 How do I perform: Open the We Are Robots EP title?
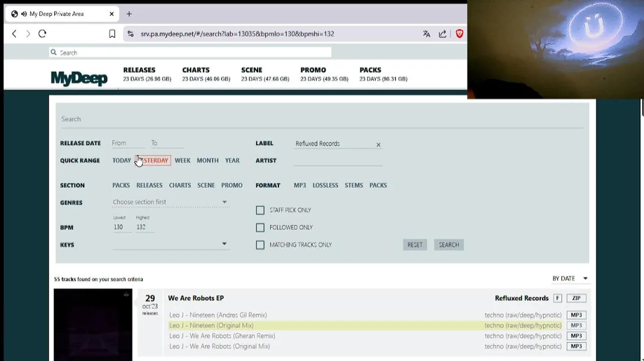[196, 298]
